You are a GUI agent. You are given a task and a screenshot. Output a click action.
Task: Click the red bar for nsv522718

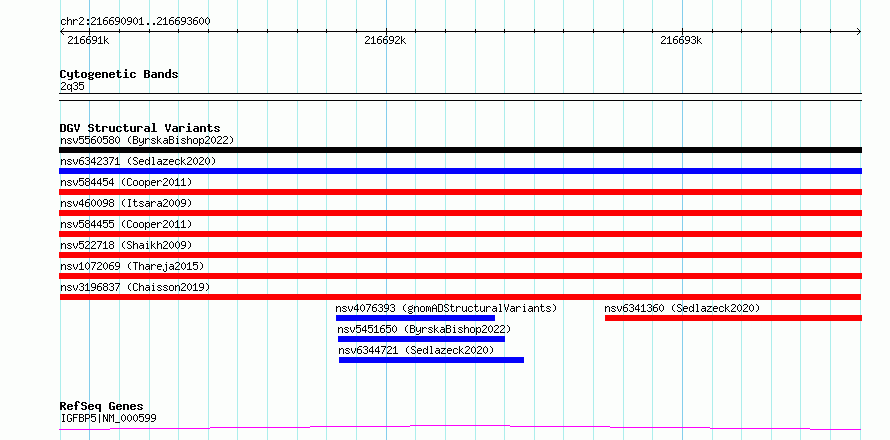tap(460, 255)
